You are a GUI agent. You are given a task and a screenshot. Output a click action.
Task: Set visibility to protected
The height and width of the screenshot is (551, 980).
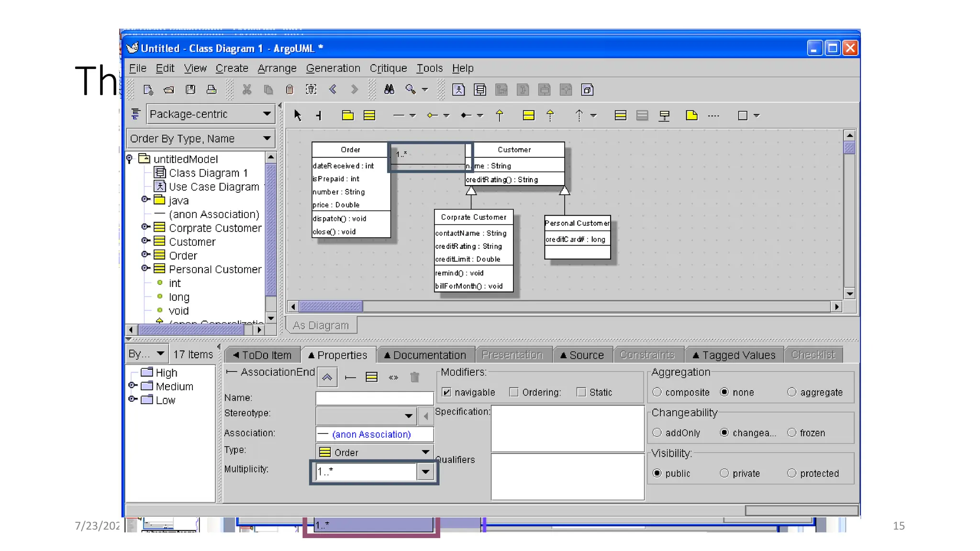coord(792,474)
